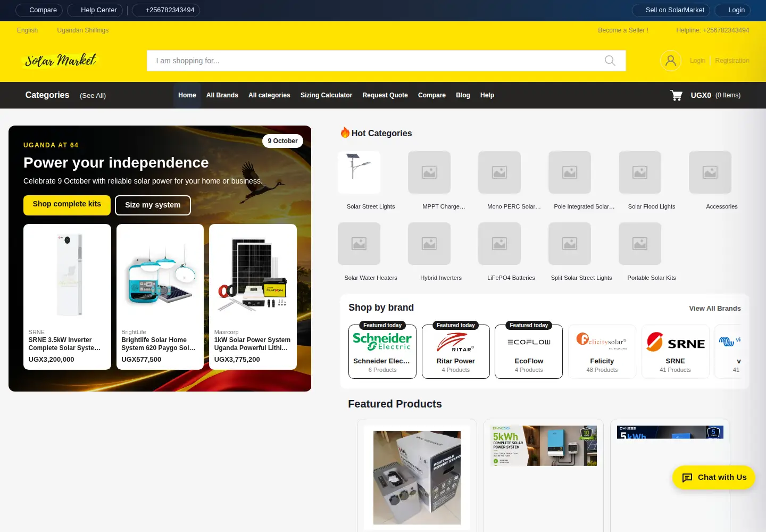
Task: Select the Felicity brand card
Action: (602, 352)
